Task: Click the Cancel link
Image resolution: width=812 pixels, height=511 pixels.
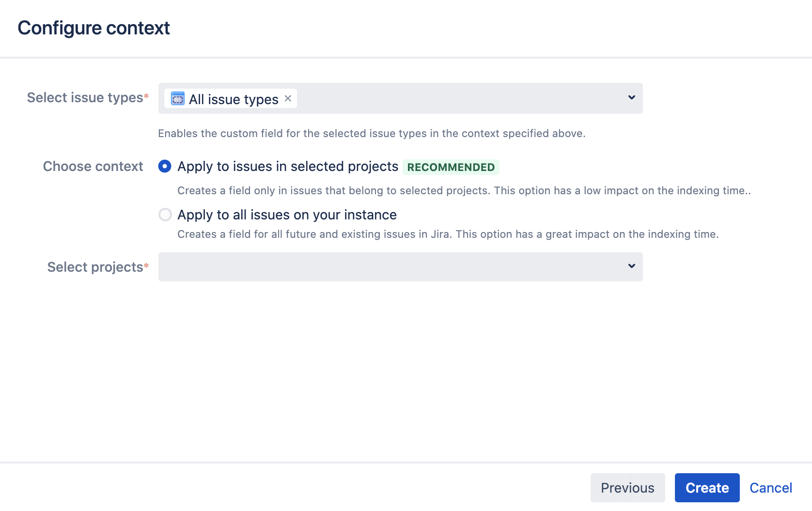Action: click(771, 488)
